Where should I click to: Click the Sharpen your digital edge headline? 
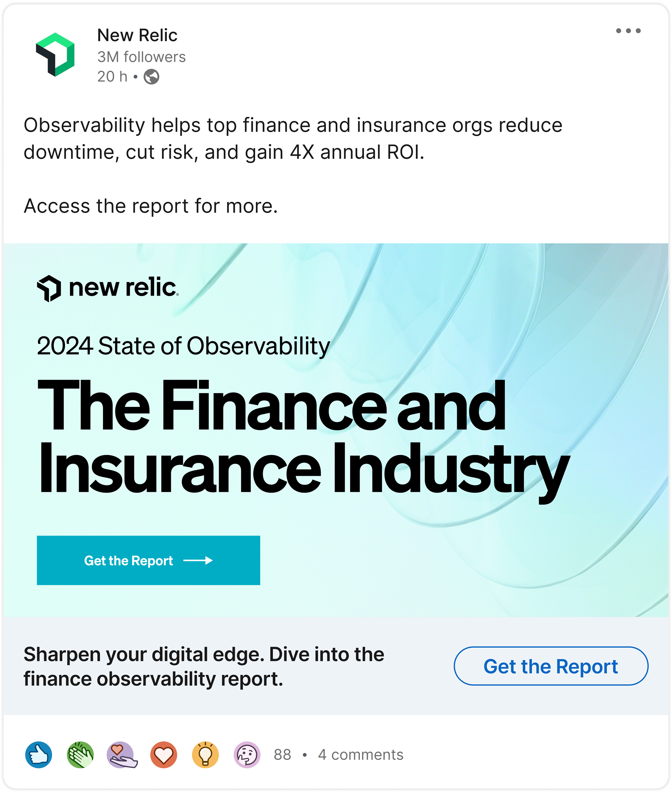point(204,667)
